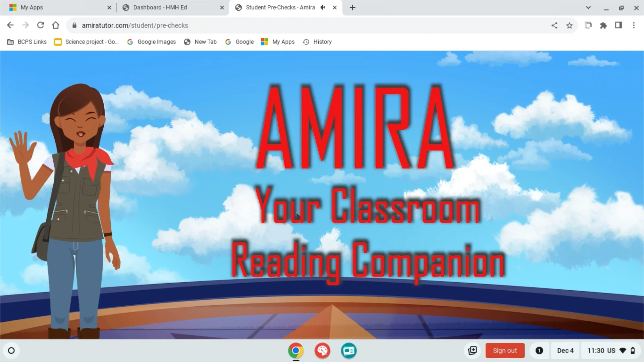This screenshot has height=362, width=644.
Task: Share the current page
Action: (554, 25)
